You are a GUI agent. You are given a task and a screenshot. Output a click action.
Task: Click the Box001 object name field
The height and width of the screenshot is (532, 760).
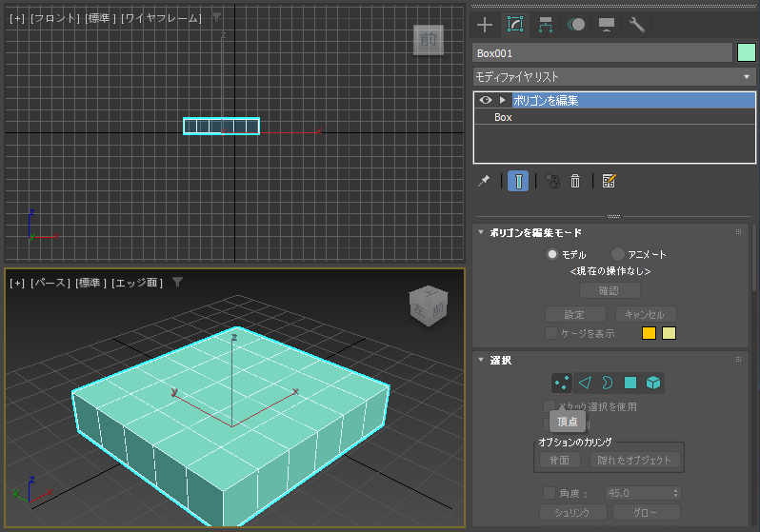point(602,52)
